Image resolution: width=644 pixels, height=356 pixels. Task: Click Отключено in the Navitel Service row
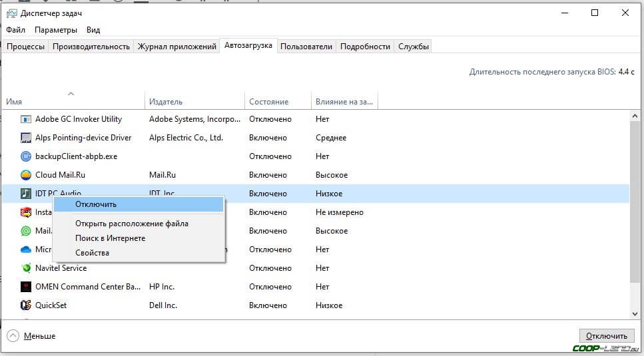click(x=270, y=268)
